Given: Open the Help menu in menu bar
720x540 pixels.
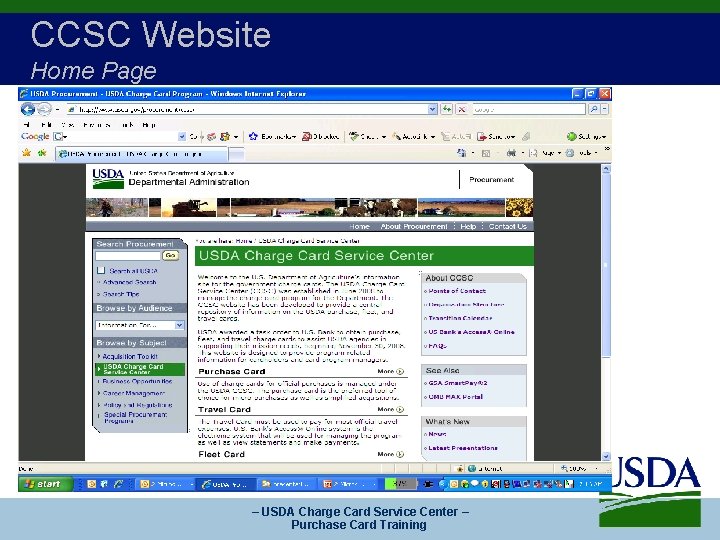Looking at the screenshot, I should (x=149, y=124).
